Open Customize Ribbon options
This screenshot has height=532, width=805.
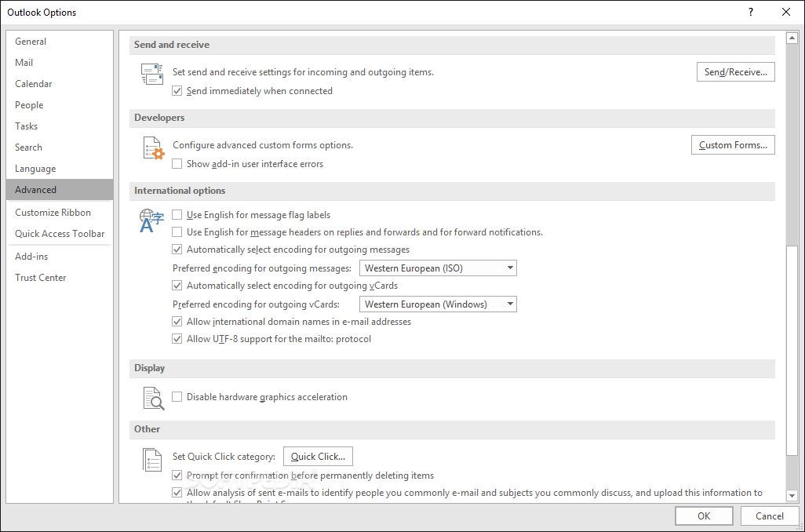(x=60, y=213)
